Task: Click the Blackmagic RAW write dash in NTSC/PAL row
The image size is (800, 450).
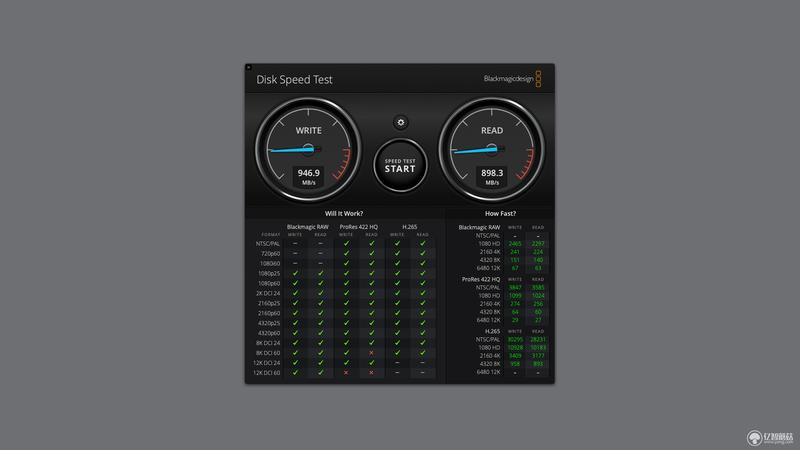Action: pos(295,243)
